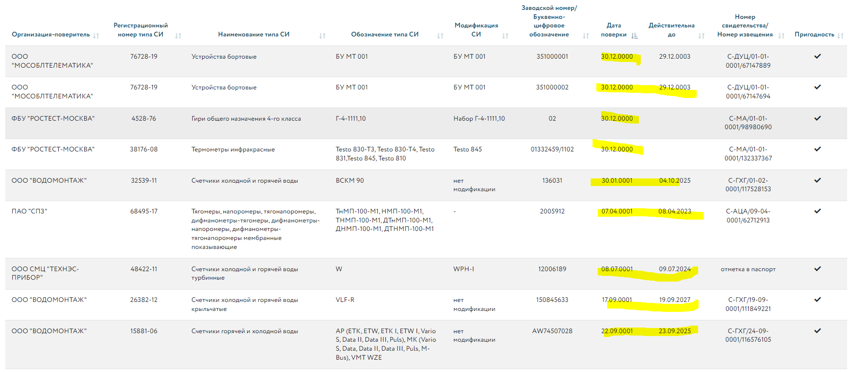Viewport: 868px width, 372px height.
Task: Click sort icon for Номер свидетельства column
Action: 781,35
